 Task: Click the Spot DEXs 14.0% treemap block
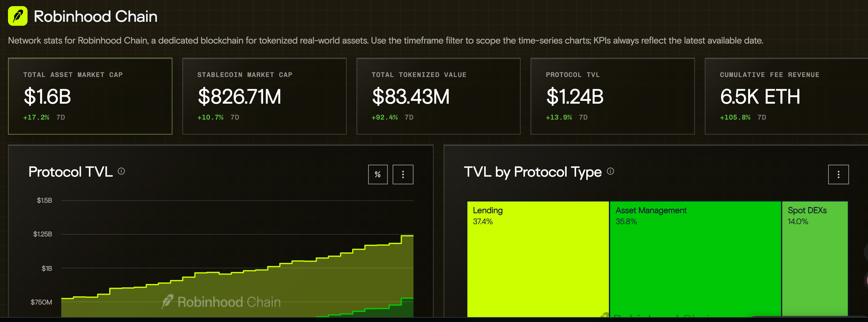tap(815, 259)
